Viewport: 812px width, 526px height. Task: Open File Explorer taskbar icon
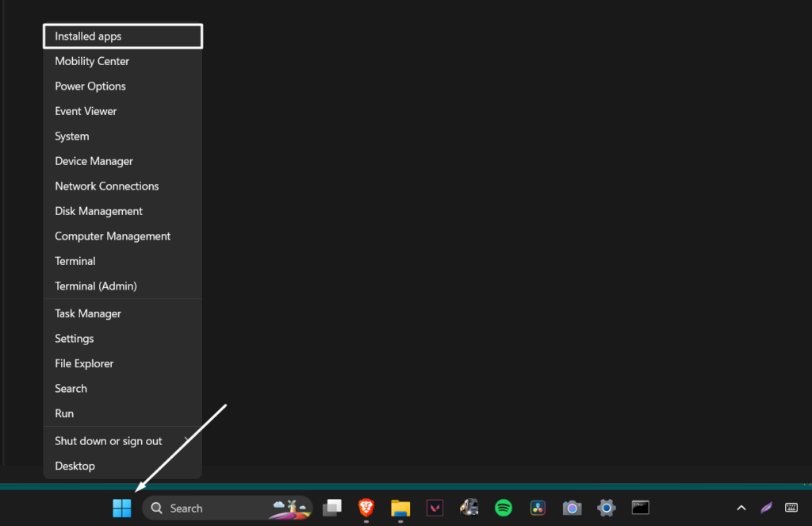point(400,508)
